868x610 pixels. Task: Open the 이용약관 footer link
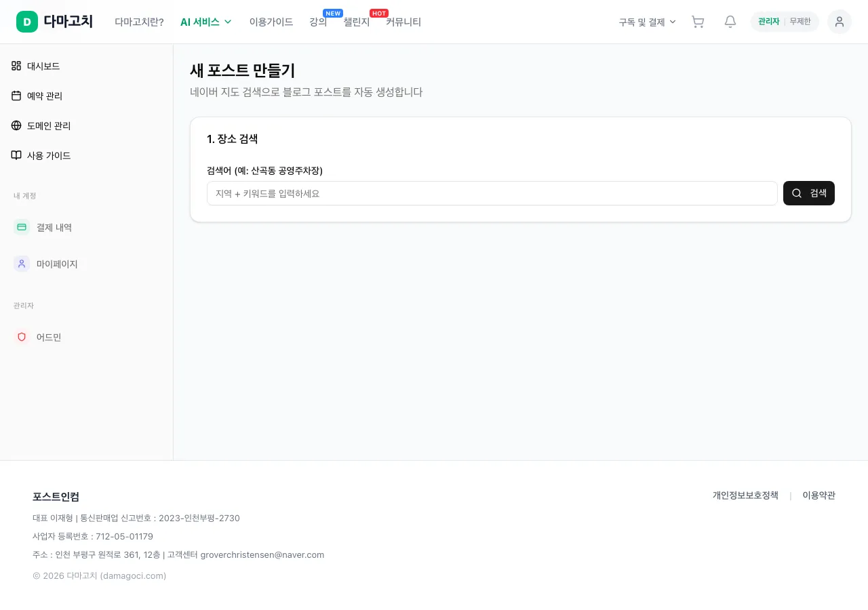pyautogui.click(x=818, y=495)
